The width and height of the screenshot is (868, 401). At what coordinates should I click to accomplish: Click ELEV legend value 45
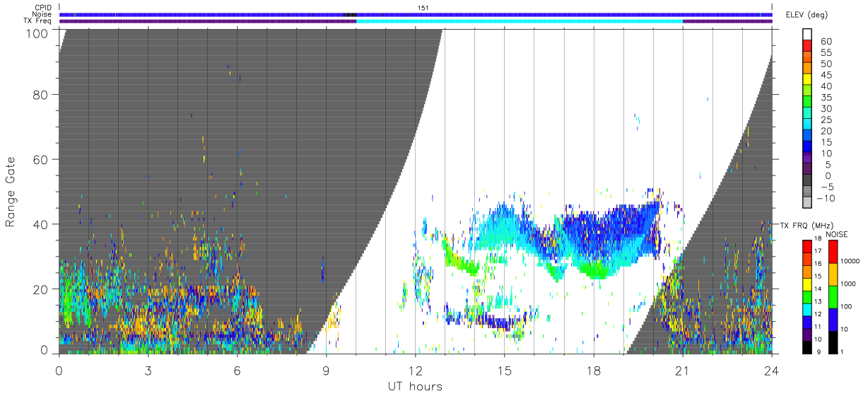pos(826,75)
